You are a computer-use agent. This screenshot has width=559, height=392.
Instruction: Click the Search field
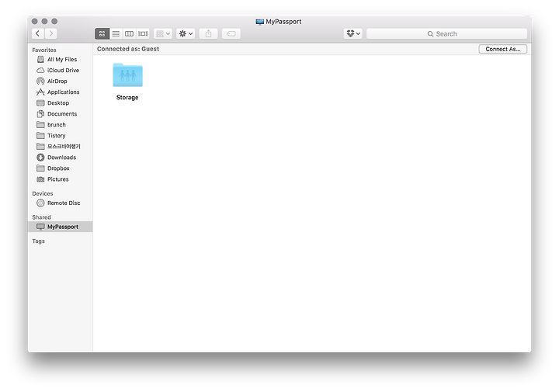point(446,34)
